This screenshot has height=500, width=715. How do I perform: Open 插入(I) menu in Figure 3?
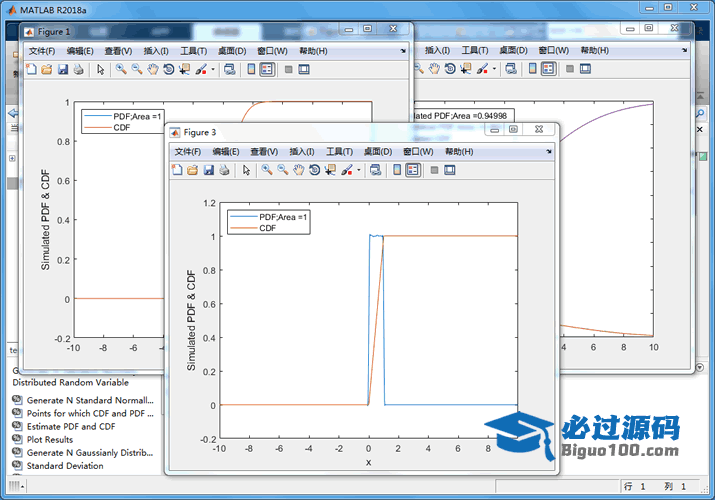[301, 152]
